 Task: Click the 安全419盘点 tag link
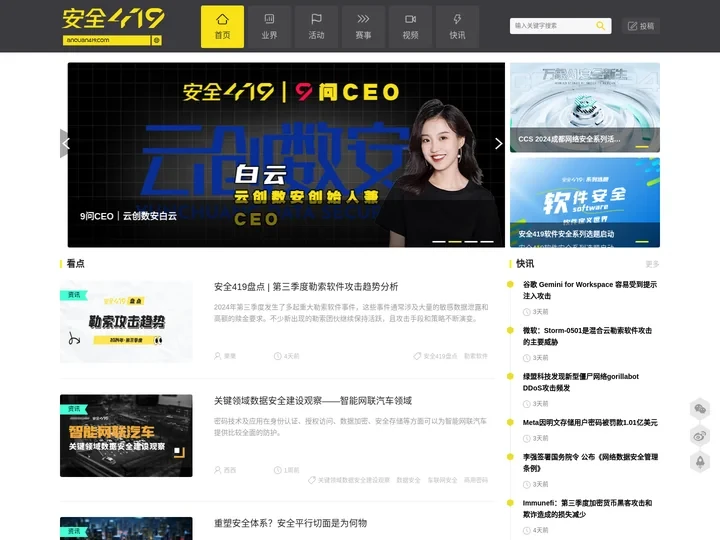(x=440, y=356)
